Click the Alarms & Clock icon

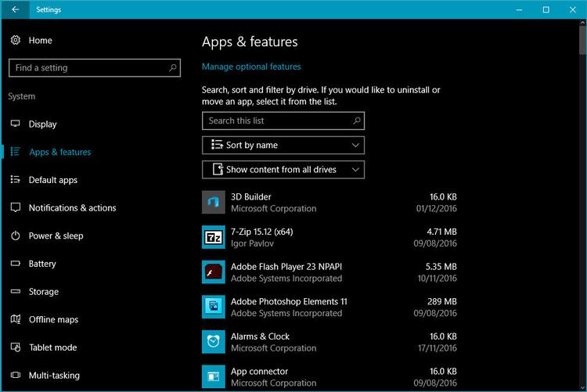point(214,341)
